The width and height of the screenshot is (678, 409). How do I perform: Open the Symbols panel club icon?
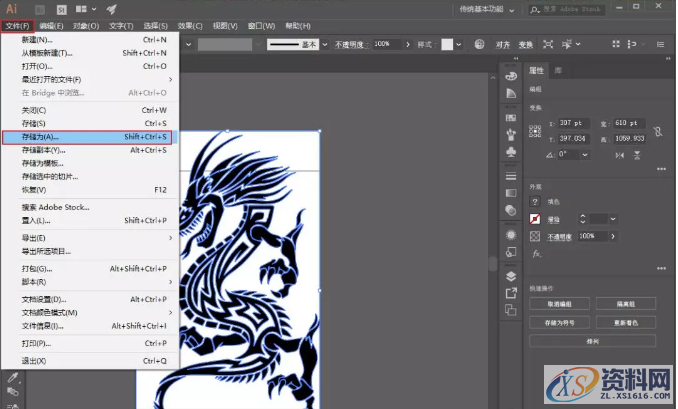510,152
